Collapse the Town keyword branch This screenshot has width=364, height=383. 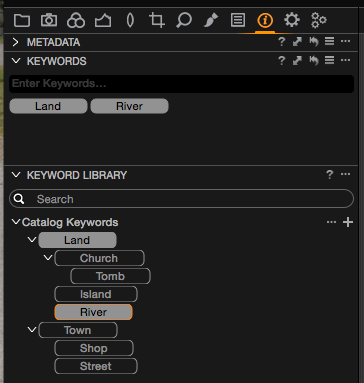pos(32,329)
